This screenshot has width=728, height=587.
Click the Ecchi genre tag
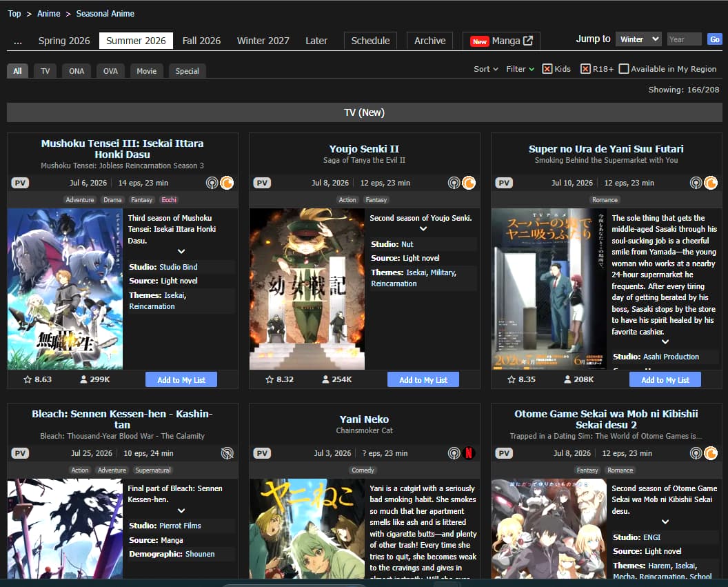click(169, 200)
